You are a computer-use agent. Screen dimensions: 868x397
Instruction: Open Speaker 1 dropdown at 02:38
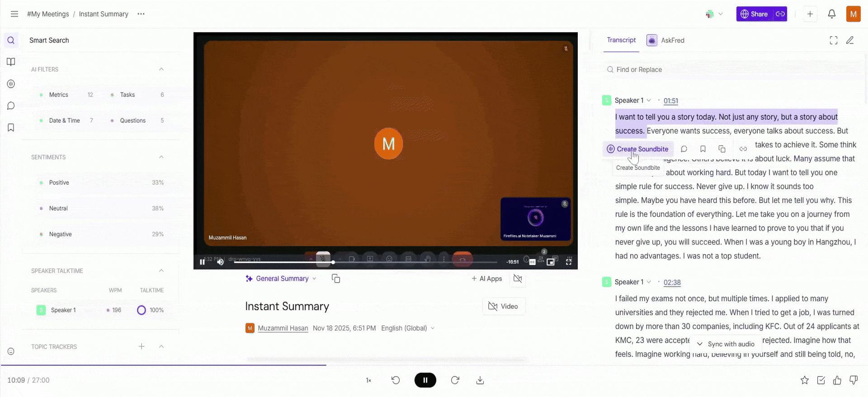[x=633, y=282]
